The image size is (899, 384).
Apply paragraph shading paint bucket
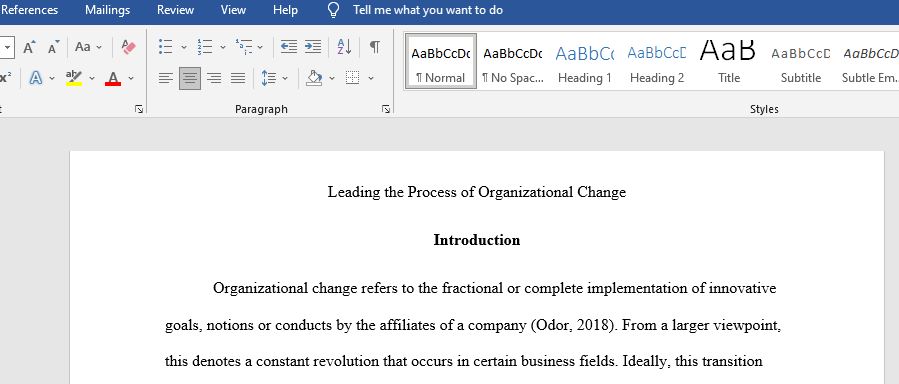(314, 78)
